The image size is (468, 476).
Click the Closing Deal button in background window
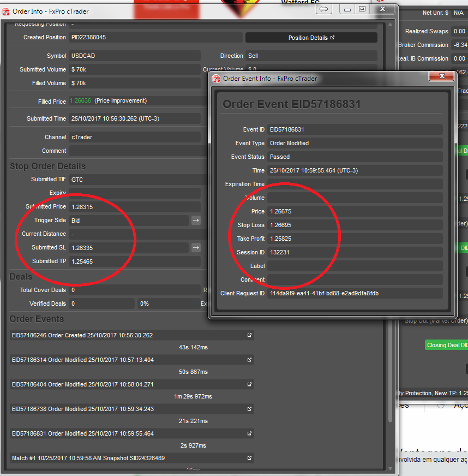tap(447, 345)
